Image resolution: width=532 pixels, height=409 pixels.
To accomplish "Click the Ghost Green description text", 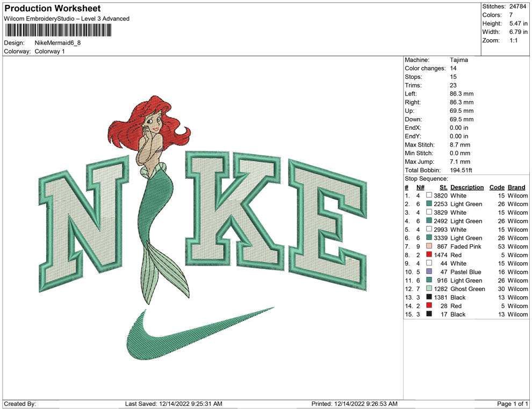I will coord(468,289).
